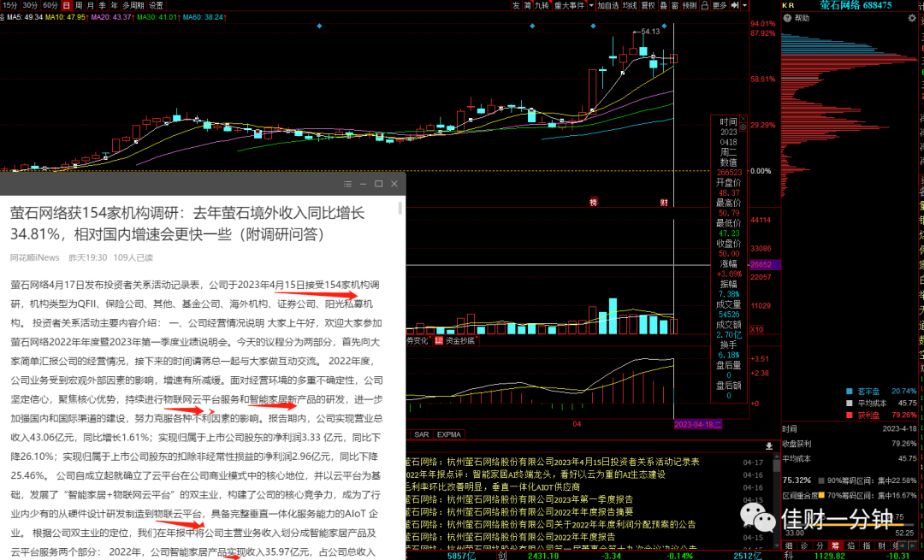Select the 焰 tab at panel bottom
924x560 pixels.
point(851,545)
